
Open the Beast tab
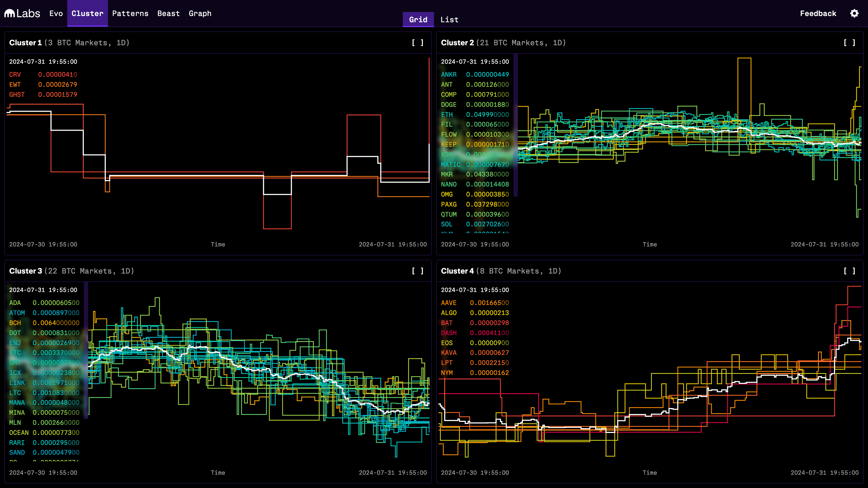[x=168, y=14]
